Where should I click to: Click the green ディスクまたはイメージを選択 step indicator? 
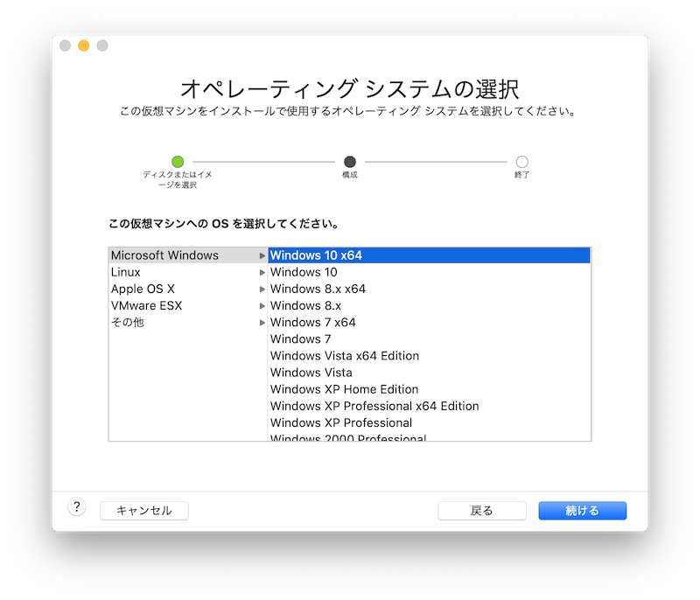coord(178,162)
